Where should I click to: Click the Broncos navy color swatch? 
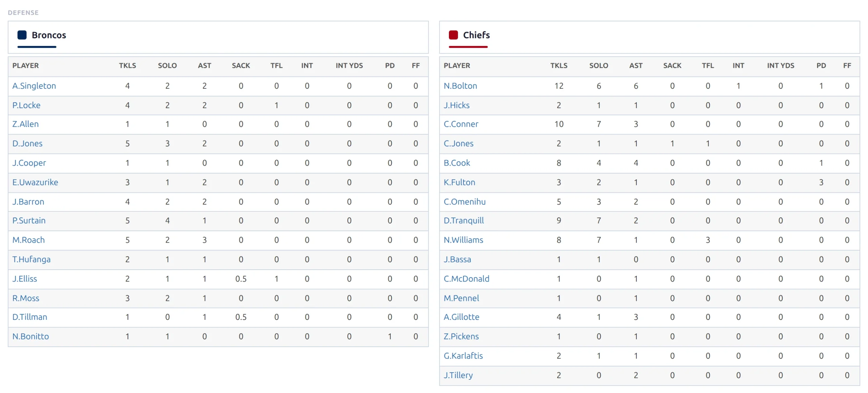coord(22,35)
